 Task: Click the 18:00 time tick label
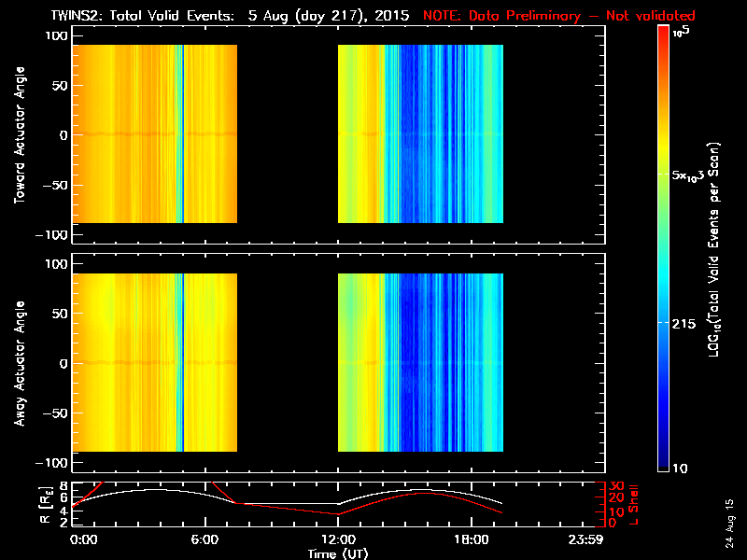tap(472, 539)
